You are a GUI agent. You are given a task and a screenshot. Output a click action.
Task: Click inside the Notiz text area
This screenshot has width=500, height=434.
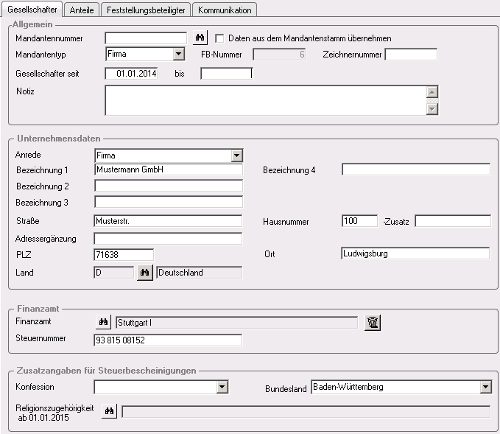pyautogui.click(x=266, y=100)
